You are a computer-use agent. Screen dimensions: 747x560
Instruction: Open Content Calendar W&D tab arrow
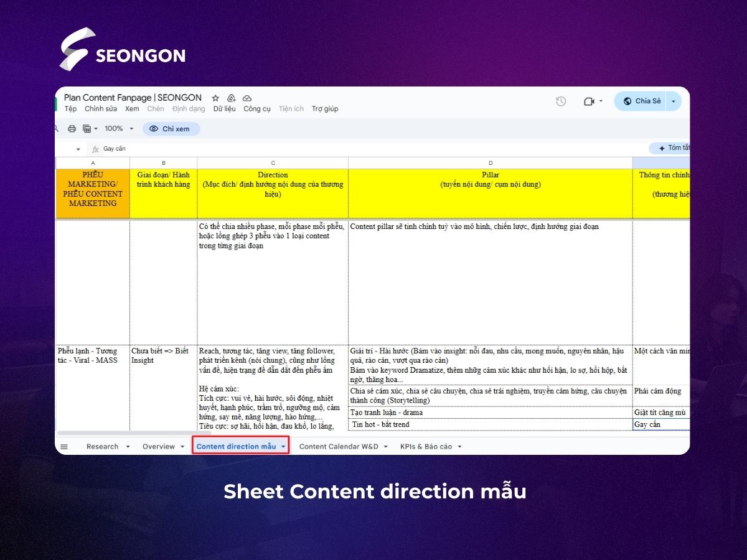[x=385, y=447]
